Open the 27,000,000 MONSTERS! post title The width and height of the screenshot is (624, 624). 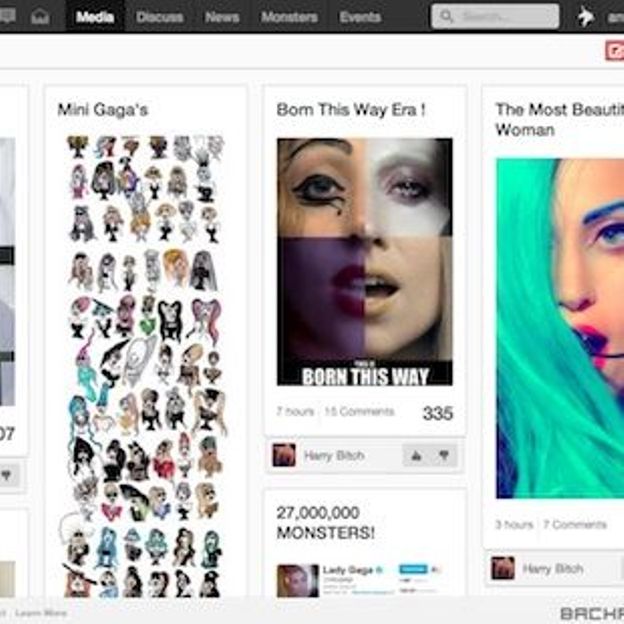(x=326, y=523)
